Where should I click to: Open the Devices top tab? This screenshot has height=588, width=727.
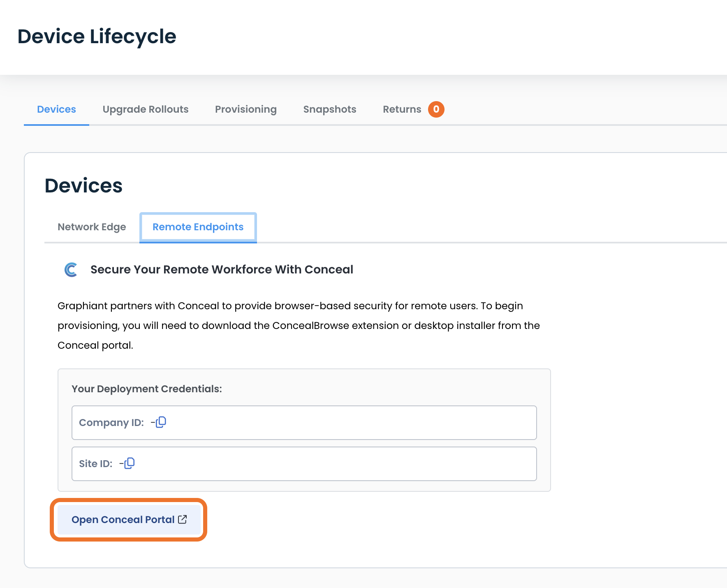(x=56, y=109)
